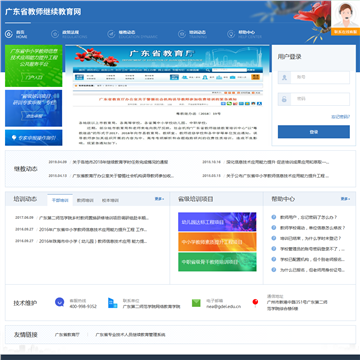
Task: Click the email address nea@gdei.edu.cn
Action: tap(223, 306)
